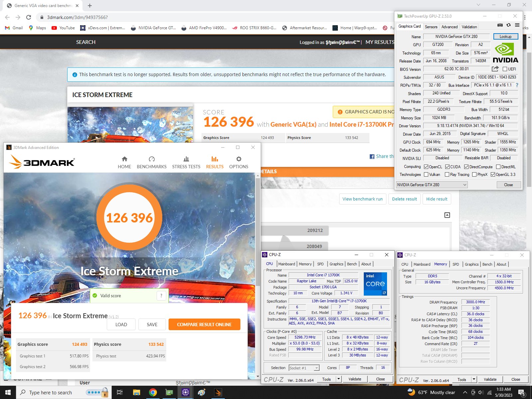Open the 3DMark taskbar icon

[218, 392]
